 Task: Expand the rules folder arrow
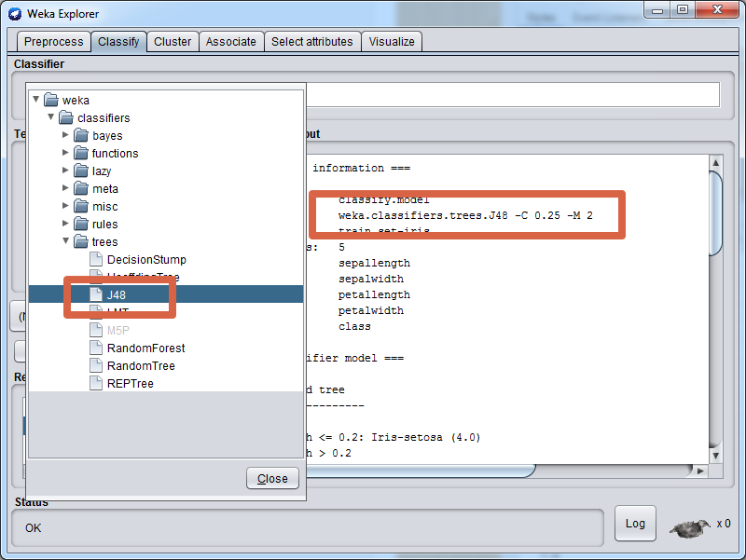tap(65, 224)
